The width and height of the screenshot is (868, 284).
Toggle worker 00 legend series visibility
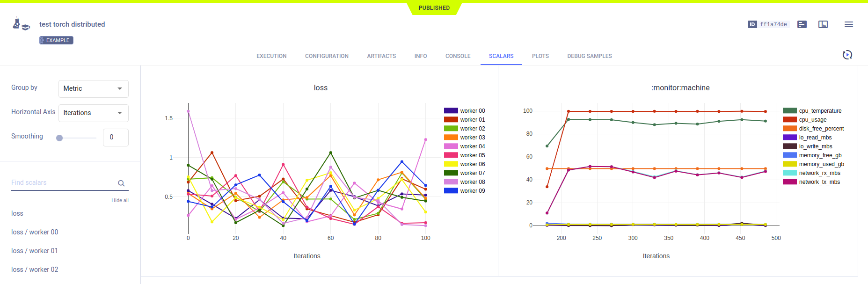pyautogui.click(x=464, y=111)
